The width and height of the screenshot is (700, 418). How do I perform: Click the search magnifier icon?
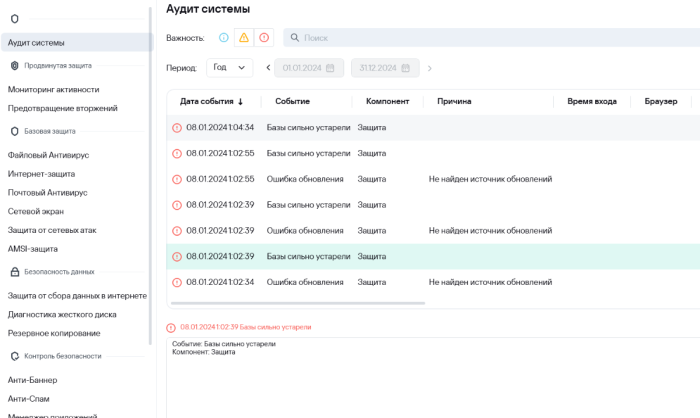pos(294,38)
